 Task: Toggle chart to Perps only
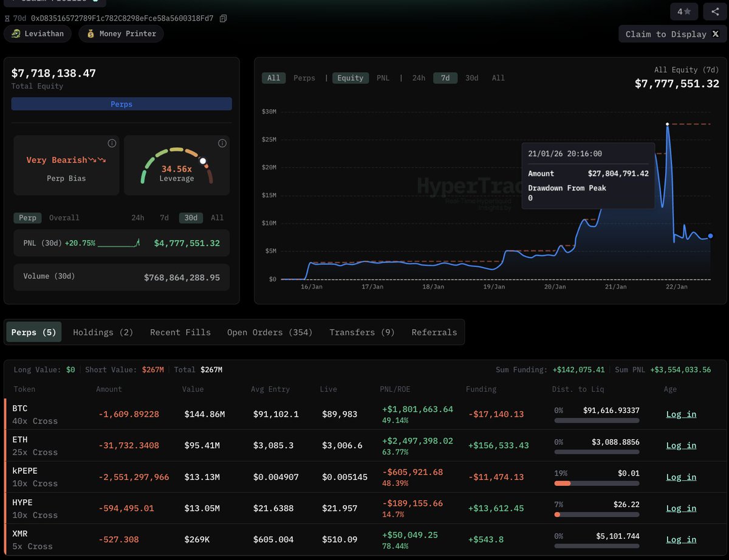click(304, 78)
